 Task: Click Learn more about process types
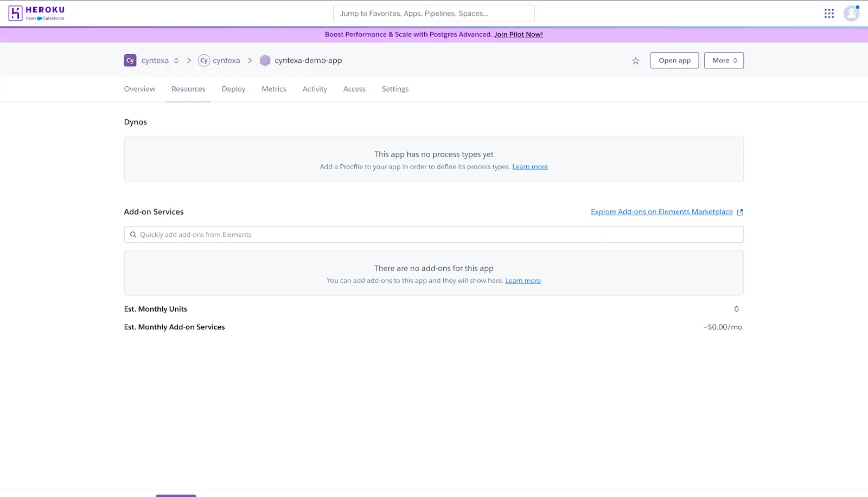529,166
